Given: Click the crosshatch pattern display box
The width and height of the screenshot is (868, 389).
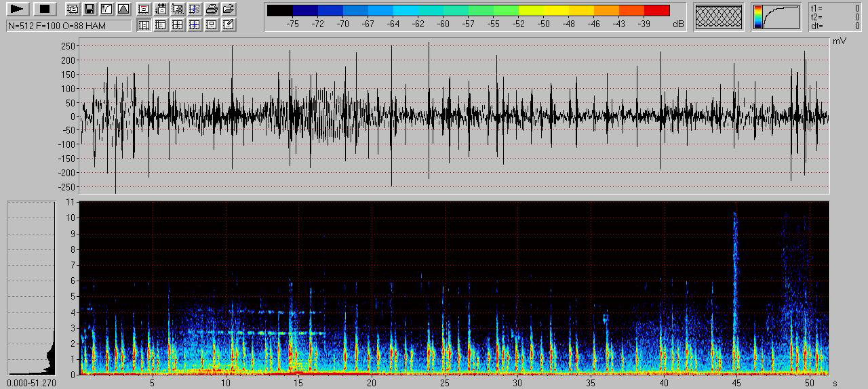Looking at the screenshot, I should coord(719,17).
